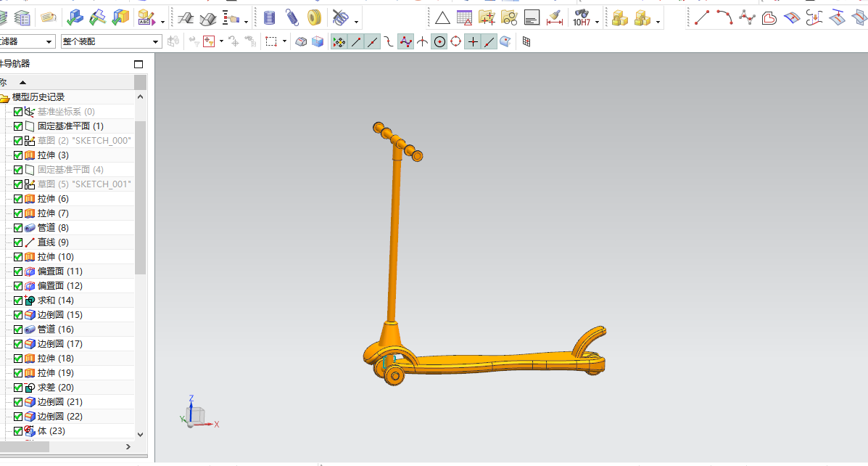Click the 体 (23) tree entry

(x=51, y=430)
